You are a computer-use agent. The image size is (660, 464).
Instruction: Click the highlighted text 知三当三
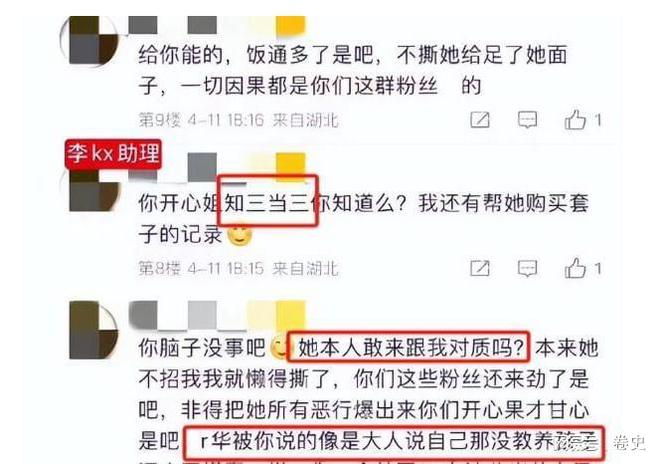(267, 203)
